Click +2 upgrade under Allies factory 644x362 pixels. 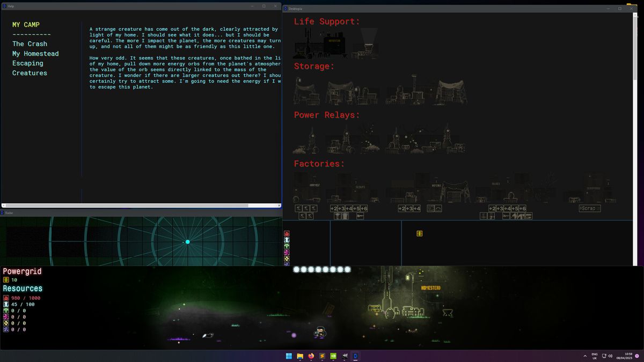pyautogui.click(x=492, y=209)
